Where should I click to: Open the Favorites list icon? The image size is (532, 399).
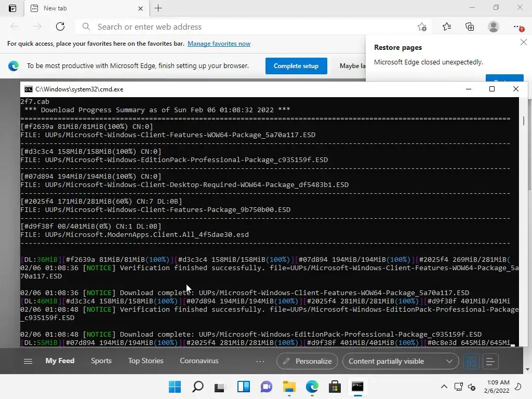447,26
